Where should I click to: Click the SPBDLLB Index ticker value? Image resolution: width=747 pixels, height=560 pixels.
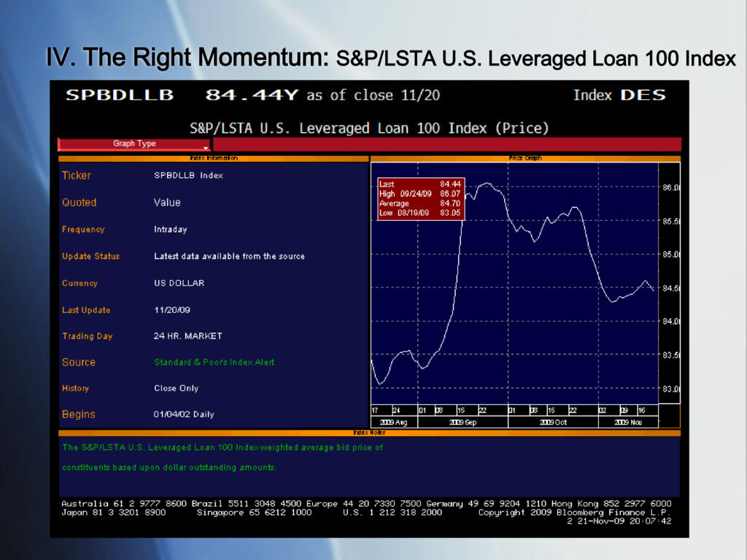tap(188, 176)
